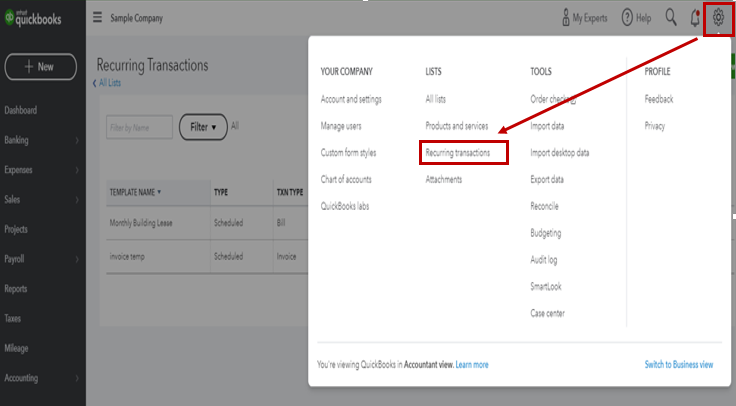Select the Monthly Building Lease template
The height and width of the screenshot is (406, 736).
[x=141, y=223]
